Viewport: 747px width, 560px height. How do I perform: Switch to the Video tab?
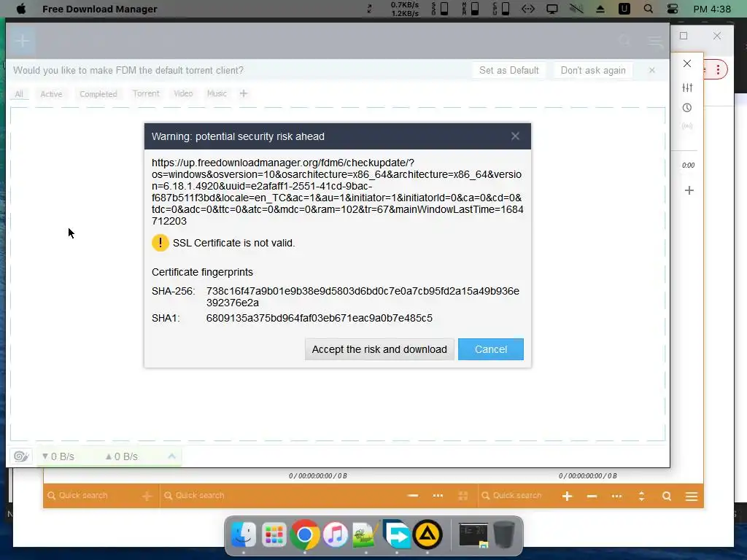pyautogui.click(x=183, y=93)
